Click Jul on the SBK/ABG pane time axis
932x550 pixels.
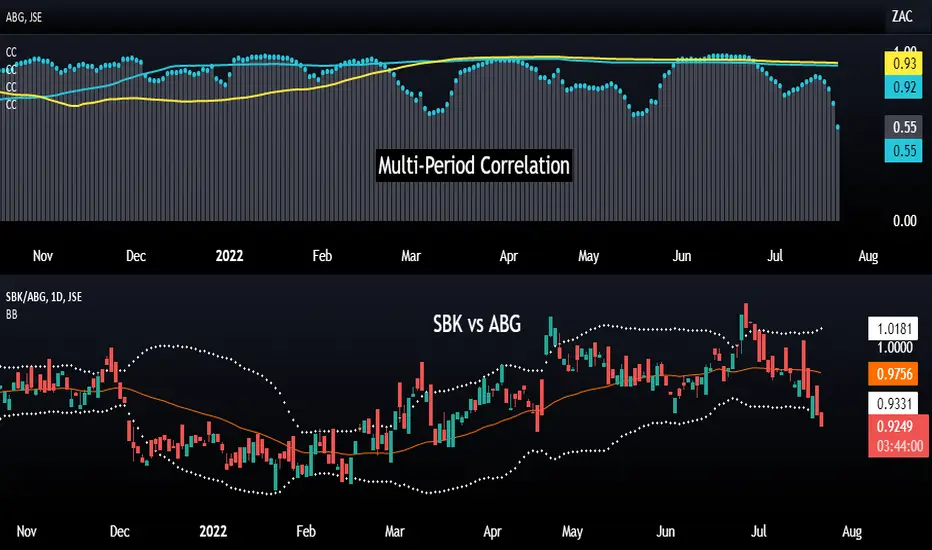[x=758, y=532]
